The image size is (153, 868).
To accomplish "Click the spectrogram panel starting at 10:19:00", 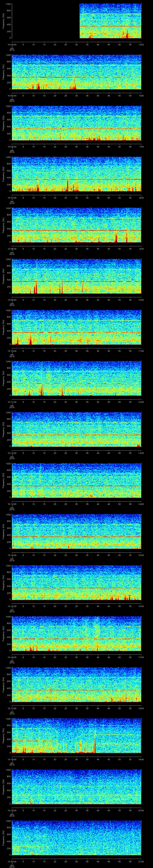I will [77, 787].
